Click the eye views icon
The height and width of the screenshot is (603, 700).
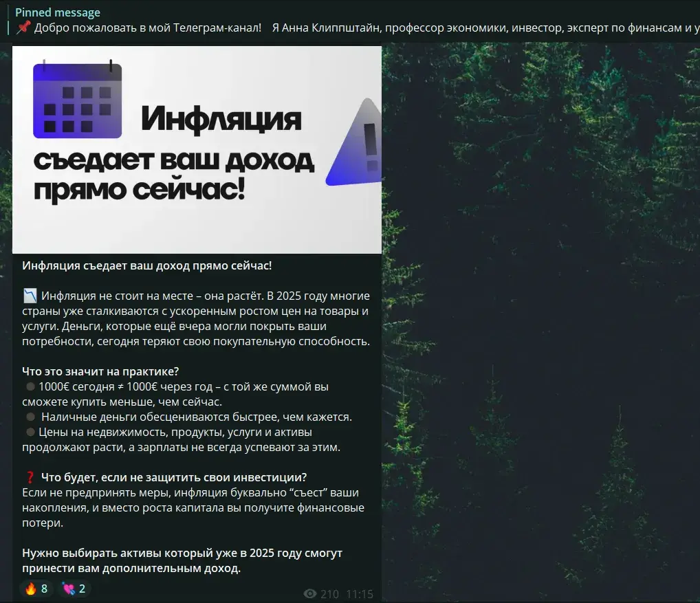pos(310,593)
